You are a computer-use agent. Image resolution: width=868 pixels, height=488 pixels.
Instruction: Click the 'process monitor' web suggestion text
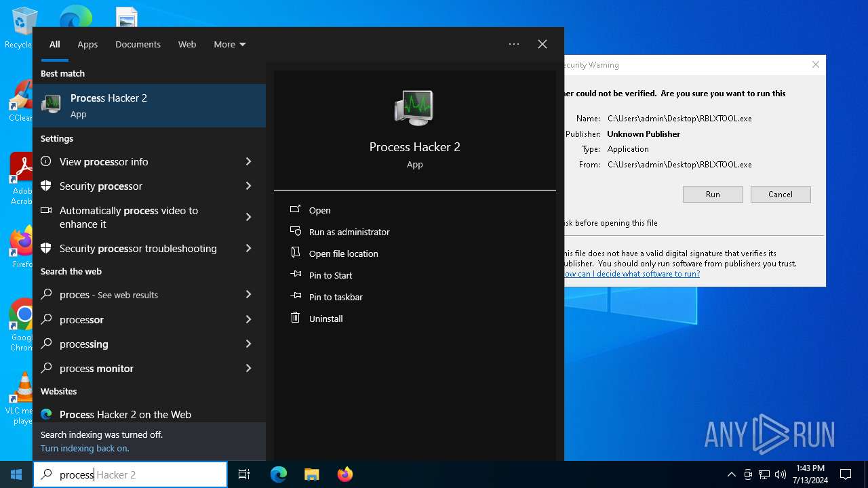[97, 368]
